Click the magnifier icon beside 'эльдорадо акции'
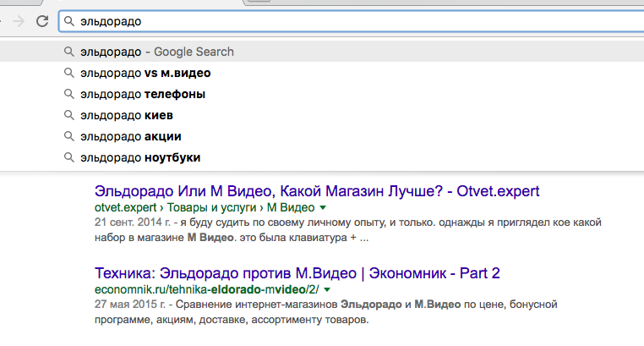 [69, 136]
